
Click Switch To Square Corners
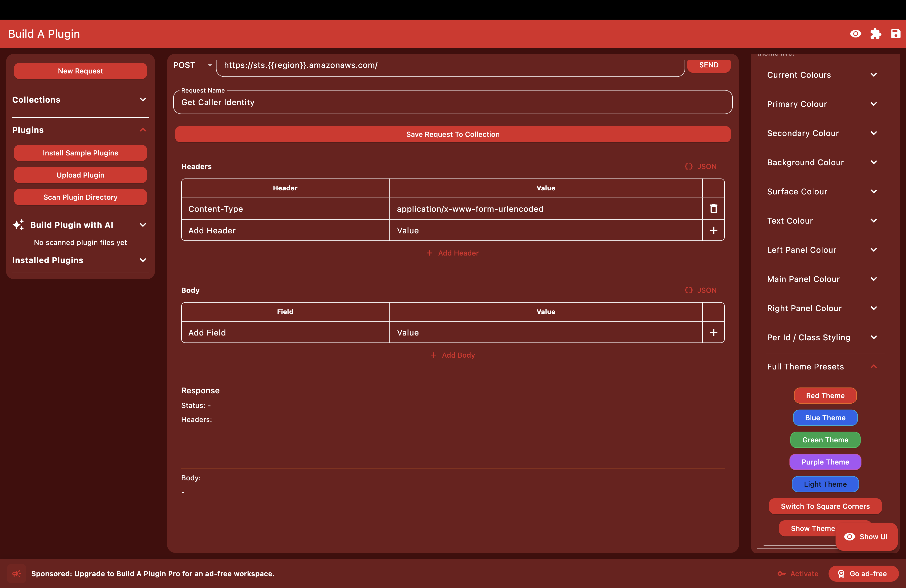(x=825, y=506)
